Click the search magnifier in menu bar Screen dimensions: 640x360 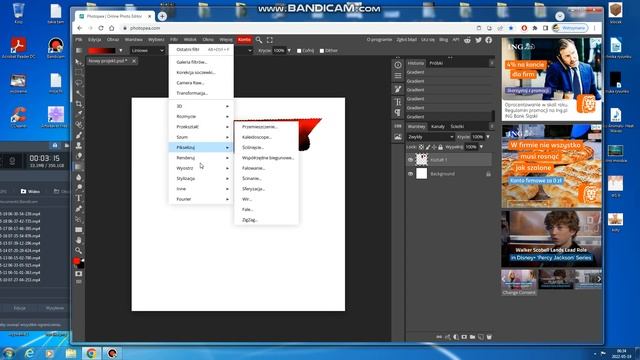(259, 40)
